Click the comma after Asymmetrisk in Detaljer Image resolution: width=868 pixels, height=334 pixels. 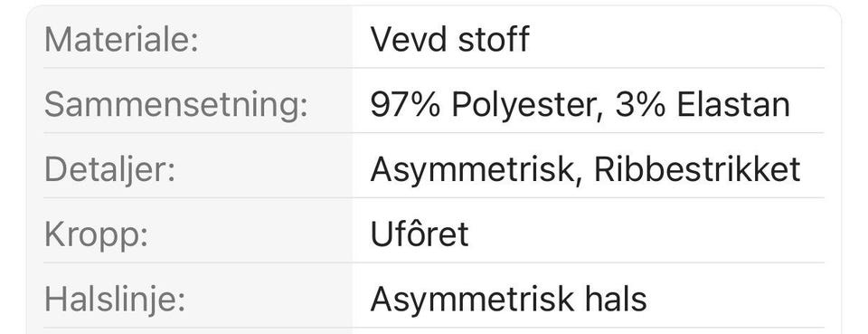579,181
